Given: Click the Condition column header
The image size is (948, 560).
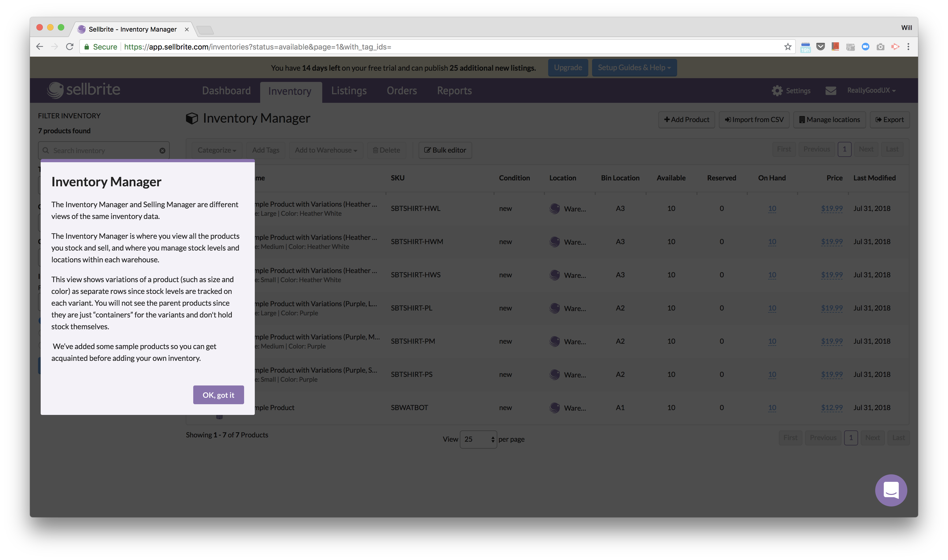Looking at the screenshot, I should (514, 178).
